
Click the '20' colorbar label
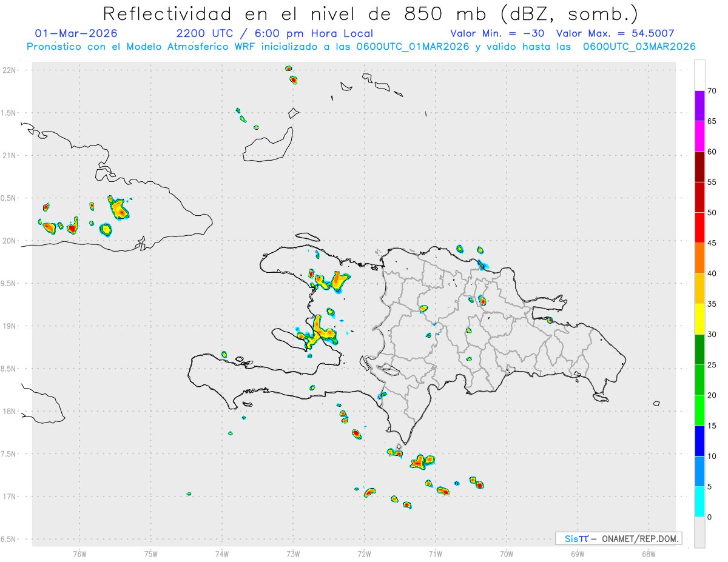[712, 395]
